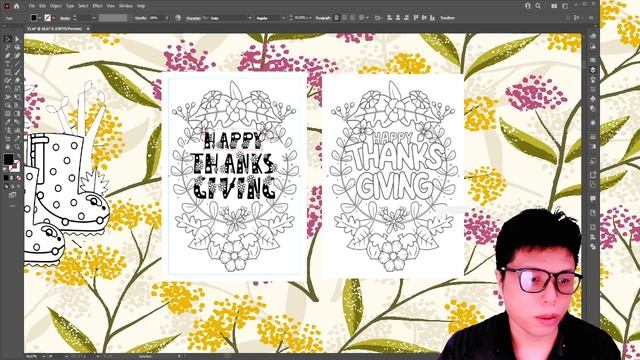
Task: Open the Layers panel icon in the right dock
Action: pyautogui.click(x=593, y=70)
